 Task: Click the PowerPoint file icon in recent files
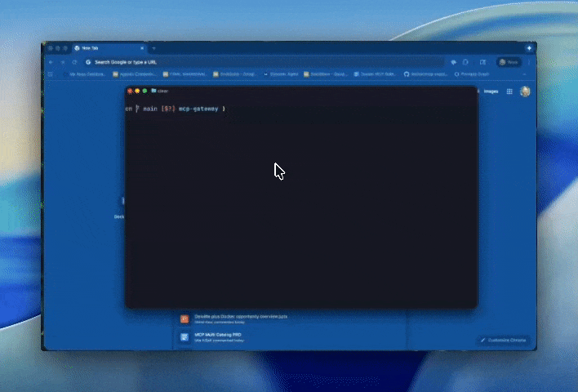185,318
